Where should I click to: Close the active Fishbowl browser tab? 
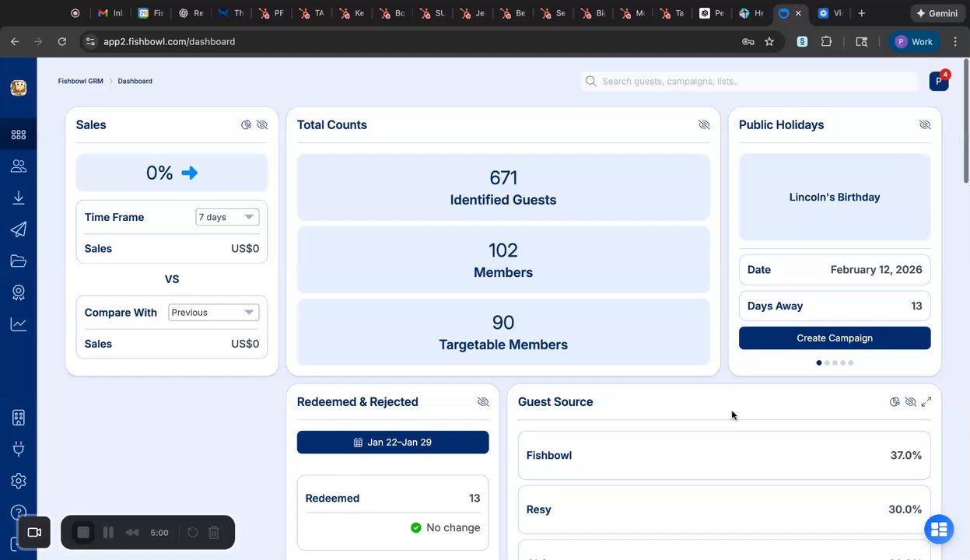point(798,13)
